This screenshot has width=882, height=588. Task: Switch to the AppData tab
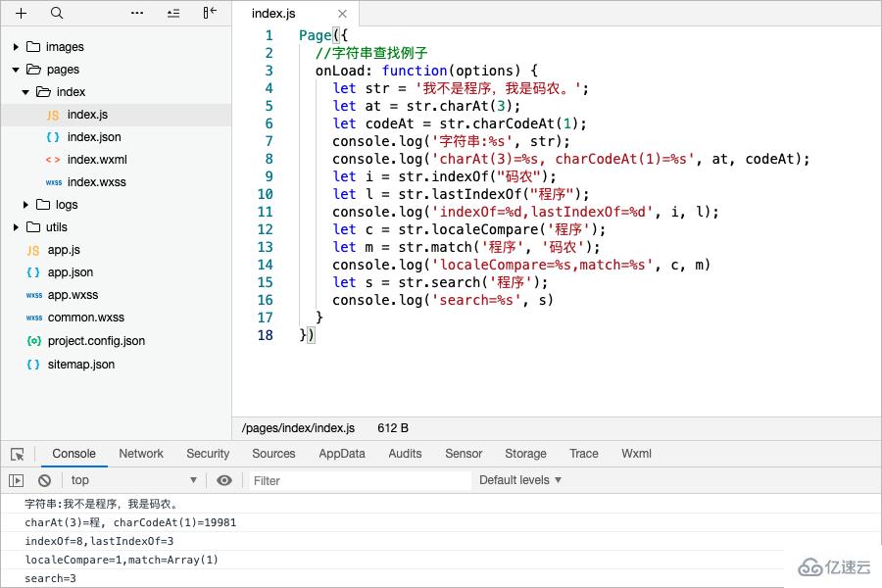coord(341,454)
